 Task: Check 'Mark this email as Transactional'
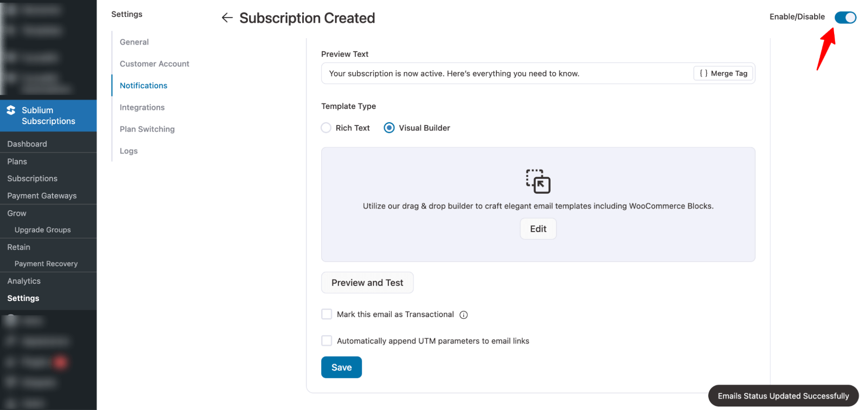[326, 314]
